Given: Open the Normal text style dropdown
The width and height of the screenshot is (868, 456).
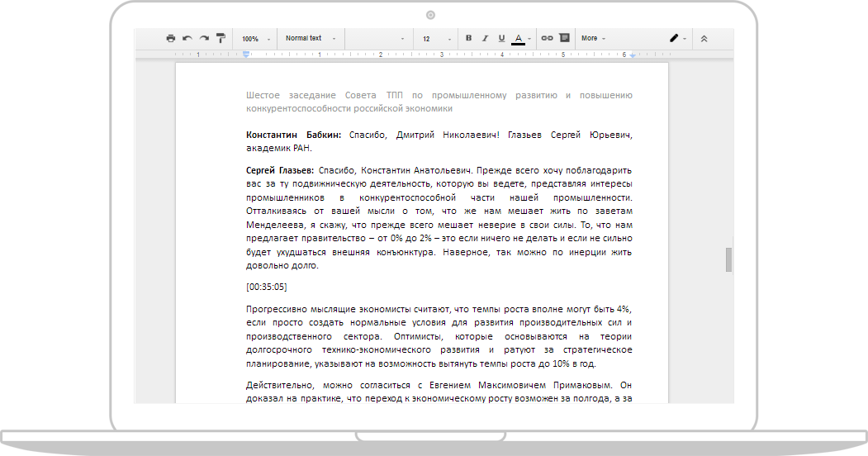Looking at the screenshot, I should point(311,38).
